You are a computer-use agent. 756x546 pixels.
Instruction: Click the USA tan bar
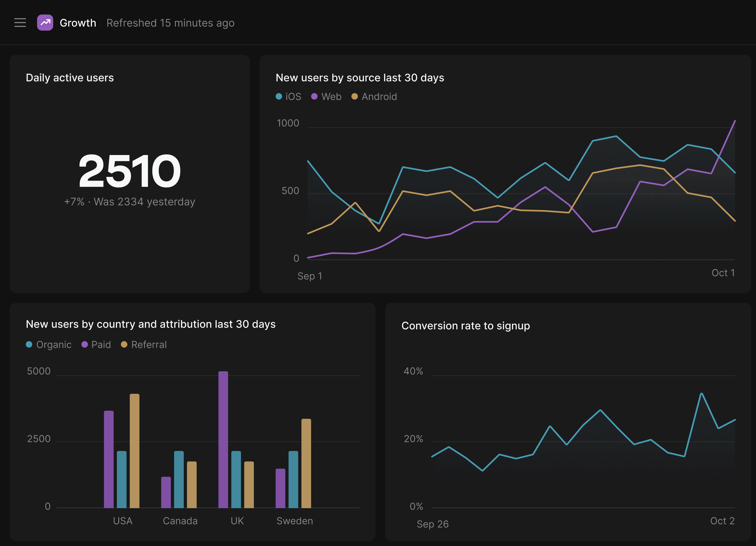click(135, 451)
